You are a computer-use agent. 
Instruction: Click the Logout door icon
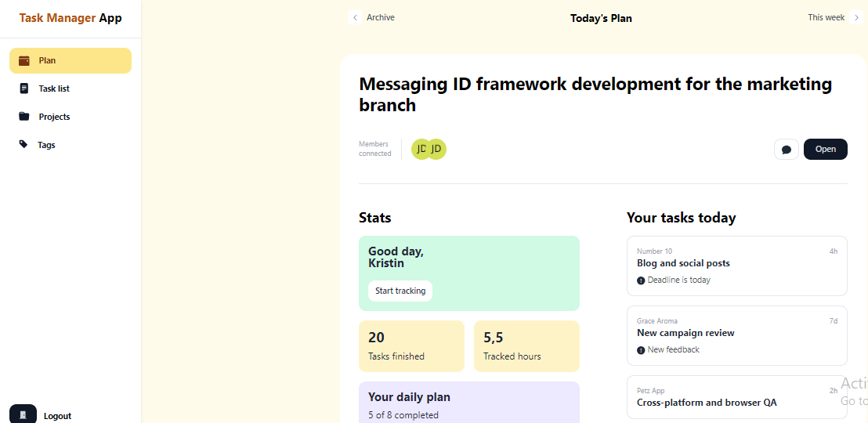24,414
